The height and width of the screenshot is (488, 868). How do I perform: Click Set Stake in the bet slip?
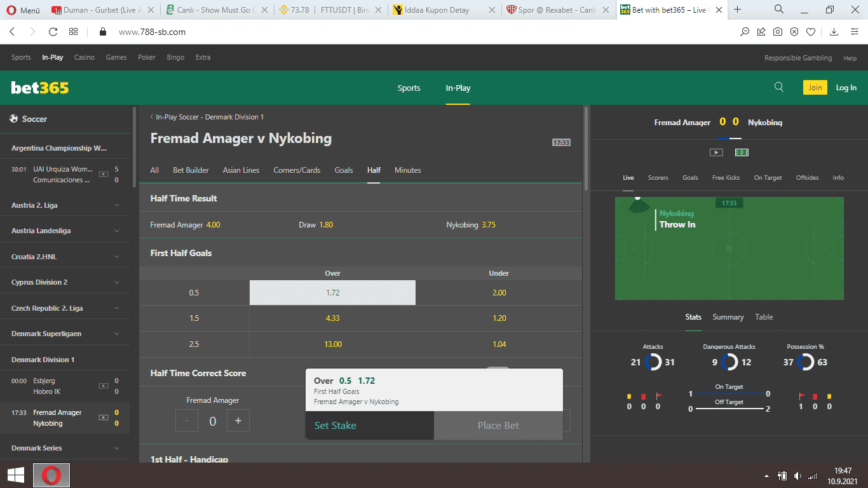[x=370, y=426]
